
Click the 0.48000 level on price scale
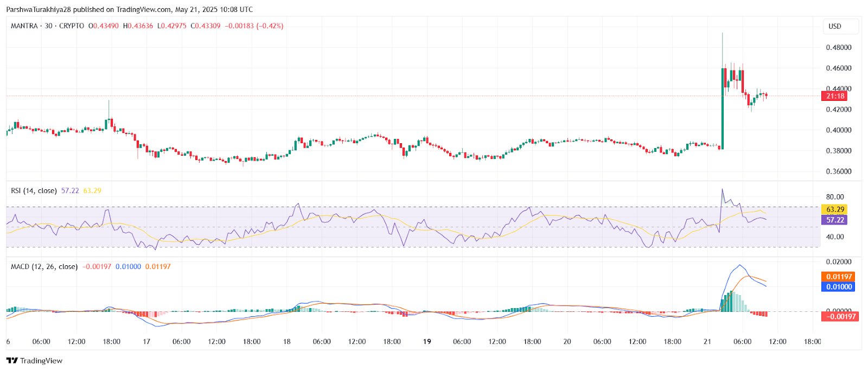tap(838, 48)
